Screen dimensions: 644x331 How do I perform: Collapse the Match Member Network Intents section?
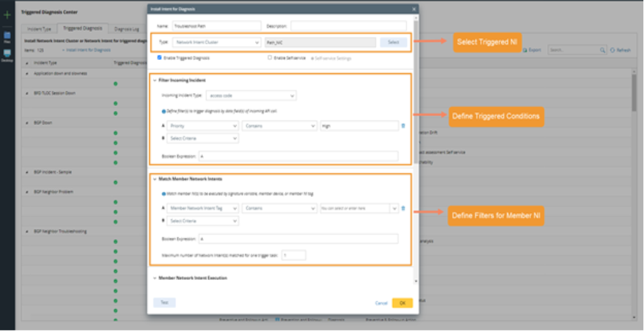155,179
